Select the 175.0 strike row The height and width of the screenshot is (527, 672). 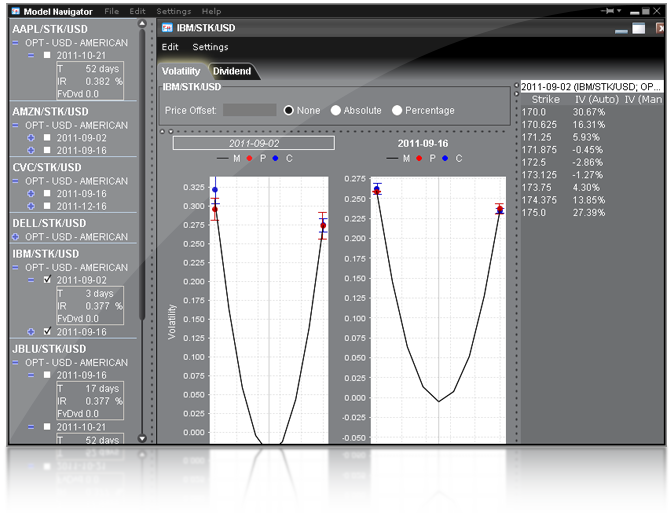[591, 213]
